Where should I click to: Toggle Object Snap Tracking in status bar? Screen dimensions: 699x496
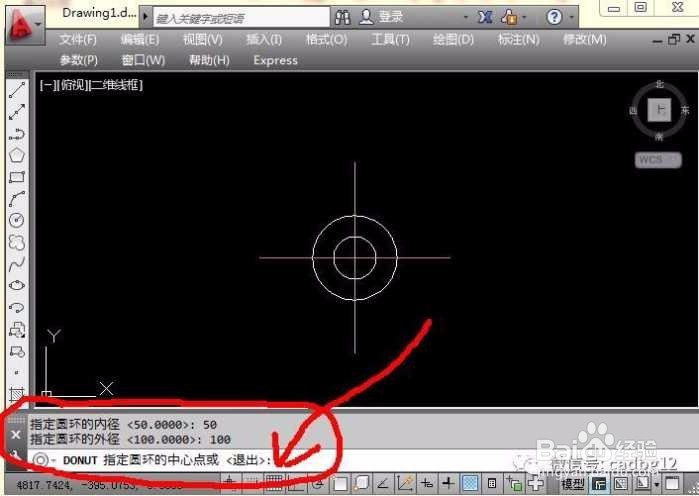(382, 483)
